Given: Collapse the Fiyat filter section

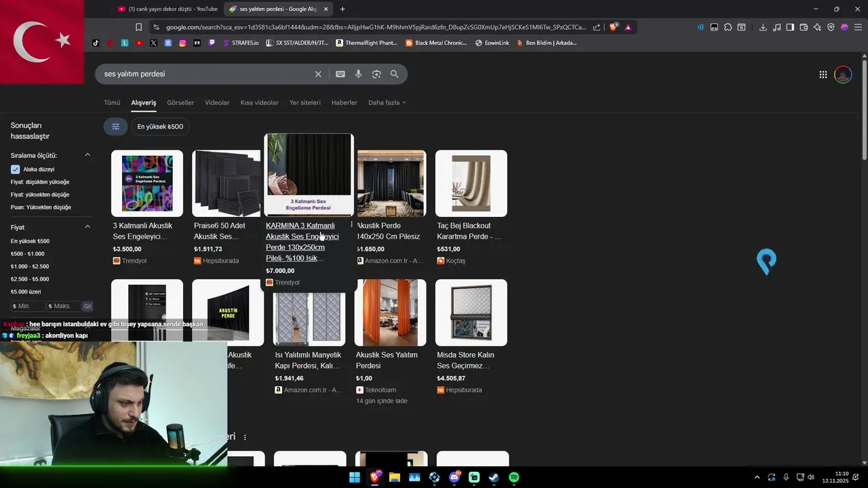Looking at the screenshot, I should coord(87,227).
